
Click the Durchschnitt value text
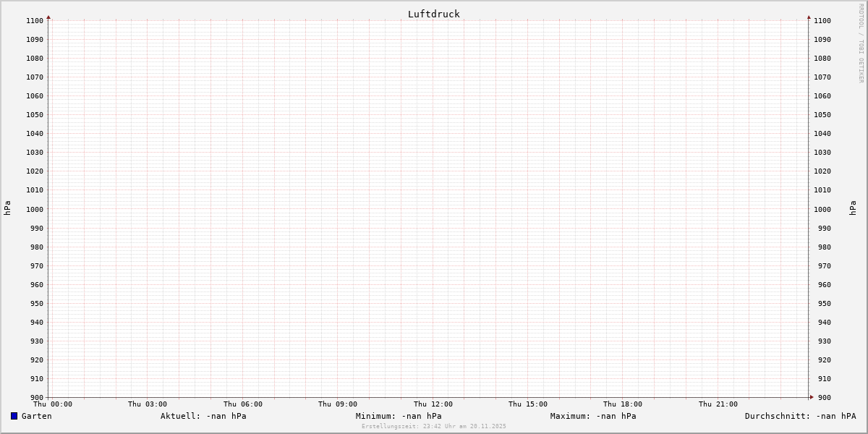[800, 416]
